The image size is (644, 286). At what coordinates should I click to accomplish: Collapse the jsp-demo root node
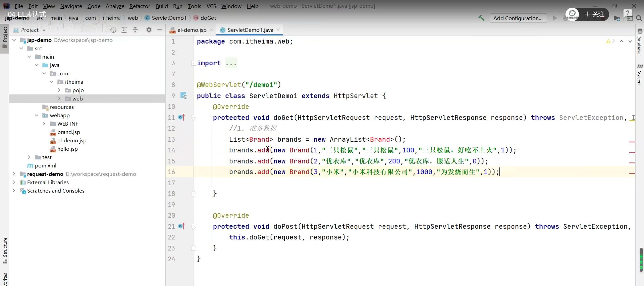click(14, 40)
